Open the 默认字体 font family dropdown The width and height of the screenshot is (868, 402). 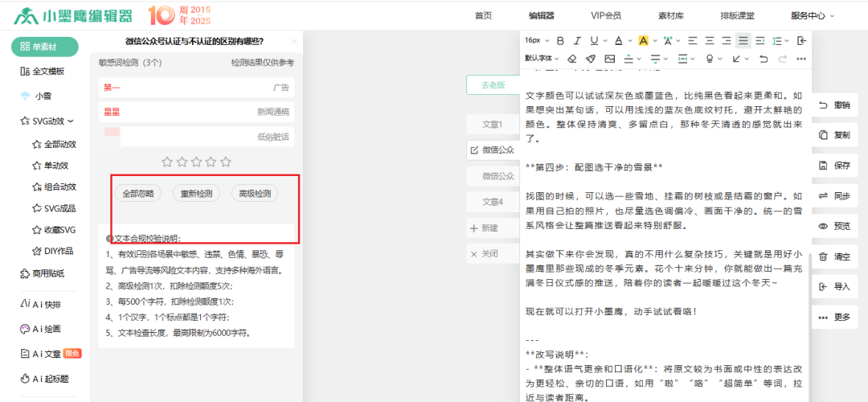(x=542, y=58)
